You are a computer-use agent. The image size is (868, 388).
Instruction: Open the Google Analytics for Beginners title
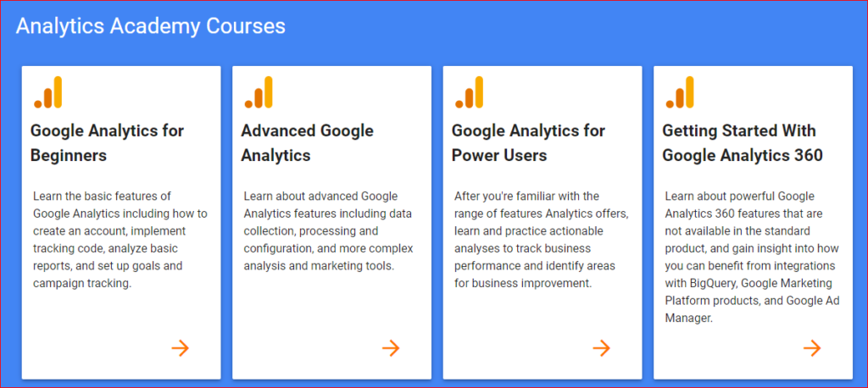[108, 143]
